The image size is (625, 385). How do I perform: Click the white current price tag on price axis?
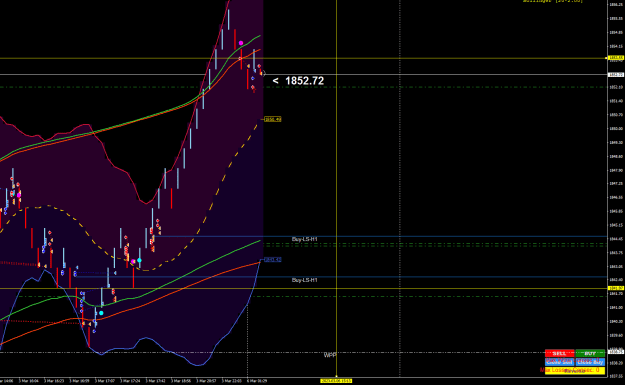(616, 75)
